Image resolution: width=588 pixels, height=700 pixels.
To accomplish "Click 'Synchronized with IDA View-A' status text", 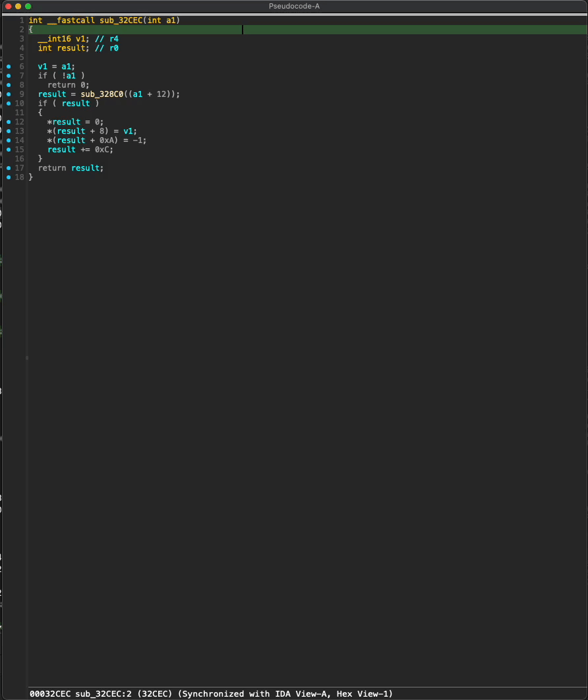I will (x=256, y=694).
